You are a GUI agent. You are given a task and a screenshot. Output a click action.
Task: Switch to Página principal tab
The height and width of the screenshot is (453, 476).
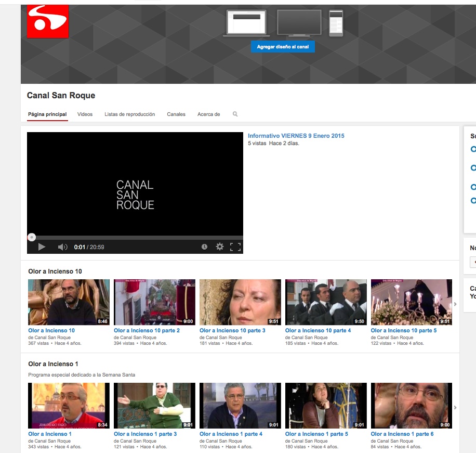[x=47, y=114]
